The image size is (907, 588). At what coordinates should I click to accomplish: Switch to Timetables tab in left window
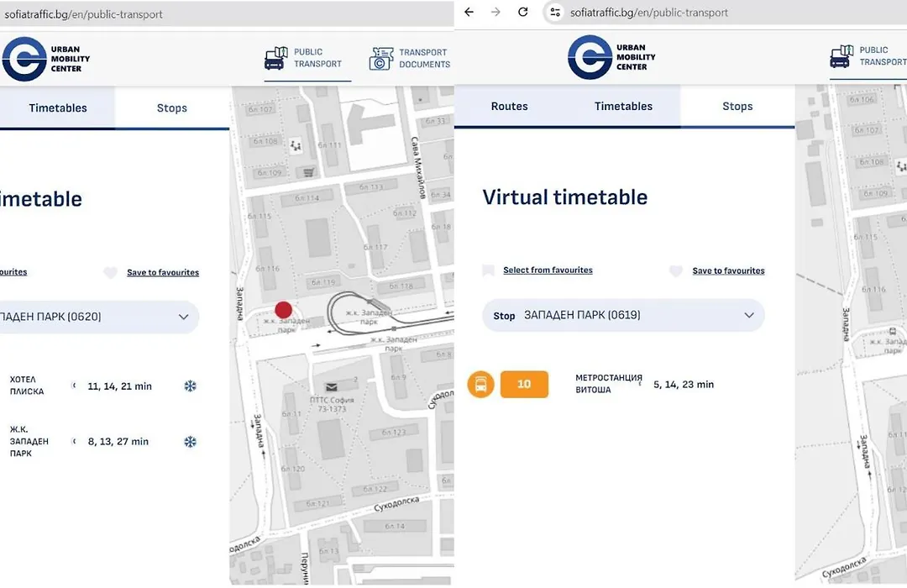[x=58, y=108]
